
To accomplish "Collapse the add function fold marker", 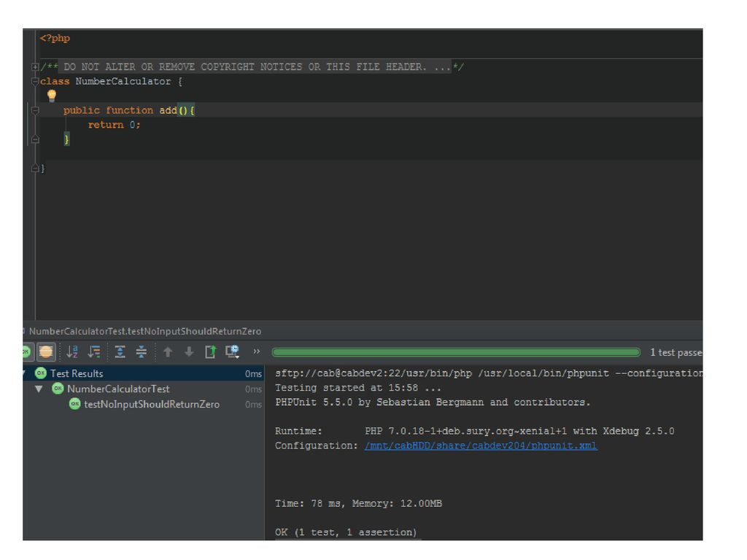I will point(35,111).
